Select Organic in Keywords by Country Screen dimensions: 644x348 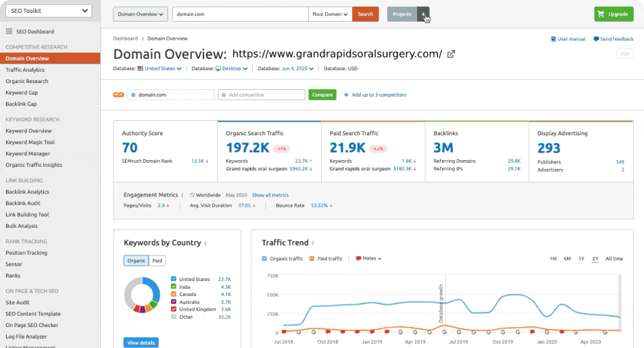[x=137, y=260]
